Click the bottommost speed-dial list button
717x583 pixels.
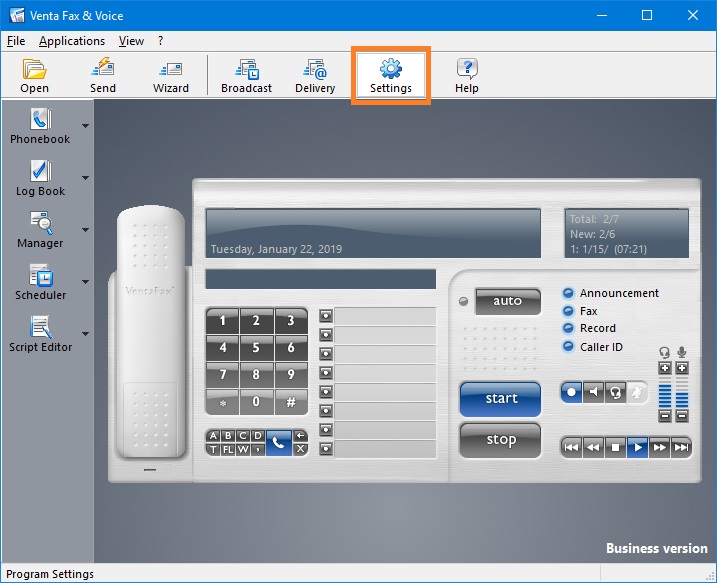click(x=326, y=449)
